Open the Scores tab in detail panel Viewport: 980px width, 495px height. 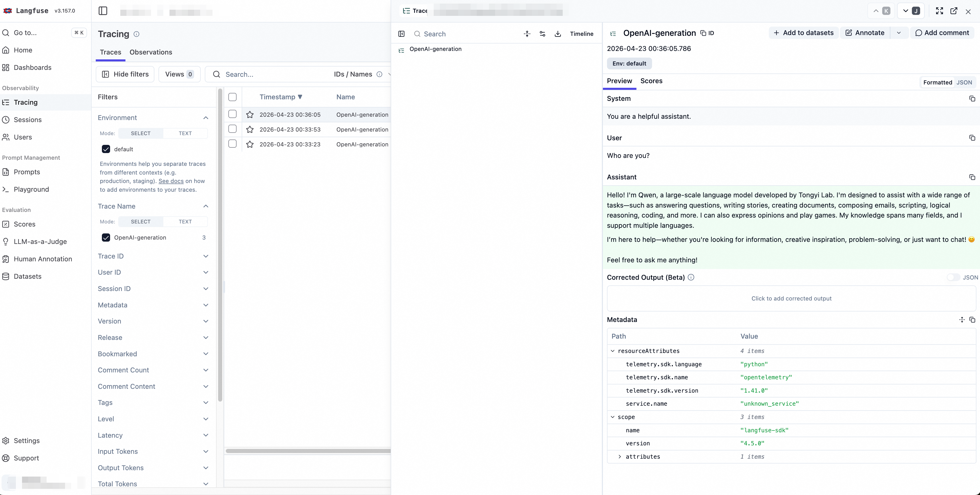click(x=651, y=81)
